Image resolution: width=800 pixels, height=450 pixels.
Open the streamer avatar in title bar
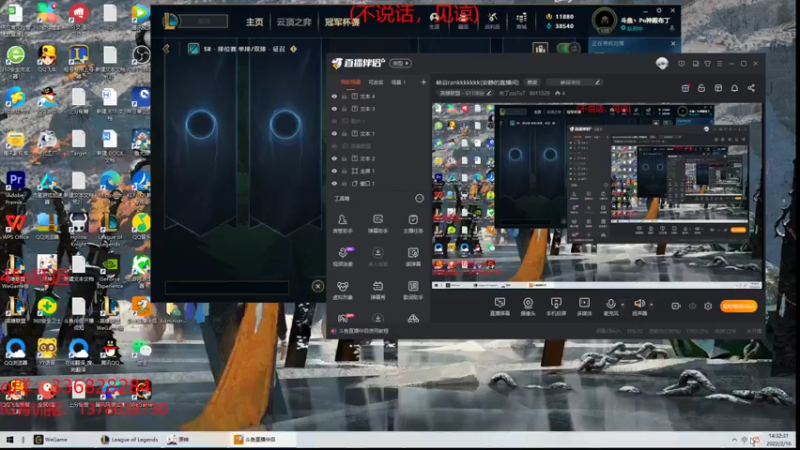(x=662, y=63)
